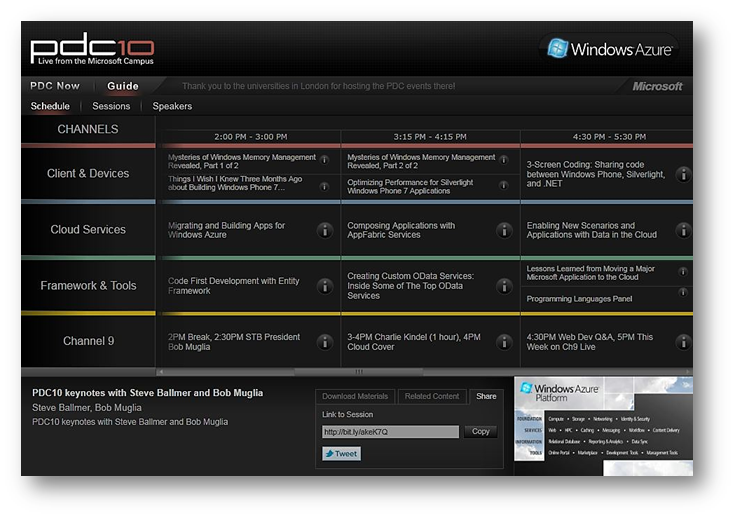Open Enabling New Scenarios and Applications session
This screenshot has height=518, width=735.
(591, 230)
